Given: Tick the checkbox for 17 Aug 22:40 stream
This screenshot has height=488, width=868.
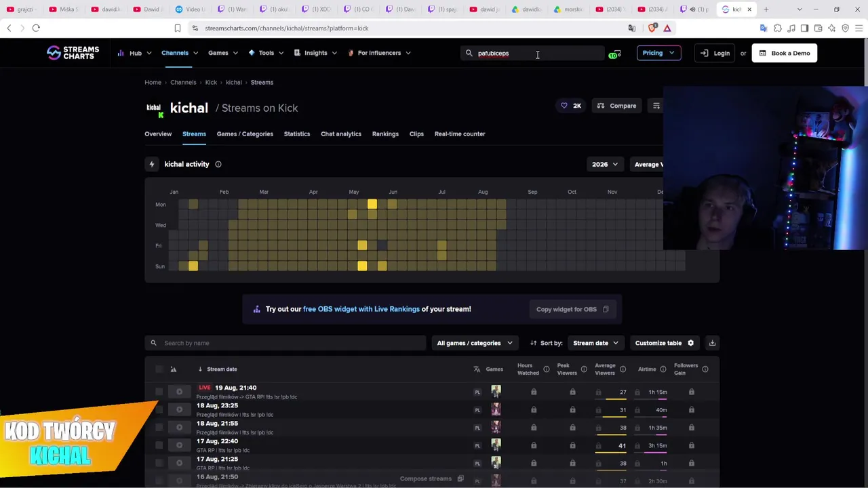Looking at the screenshot, I should [159, 445].
